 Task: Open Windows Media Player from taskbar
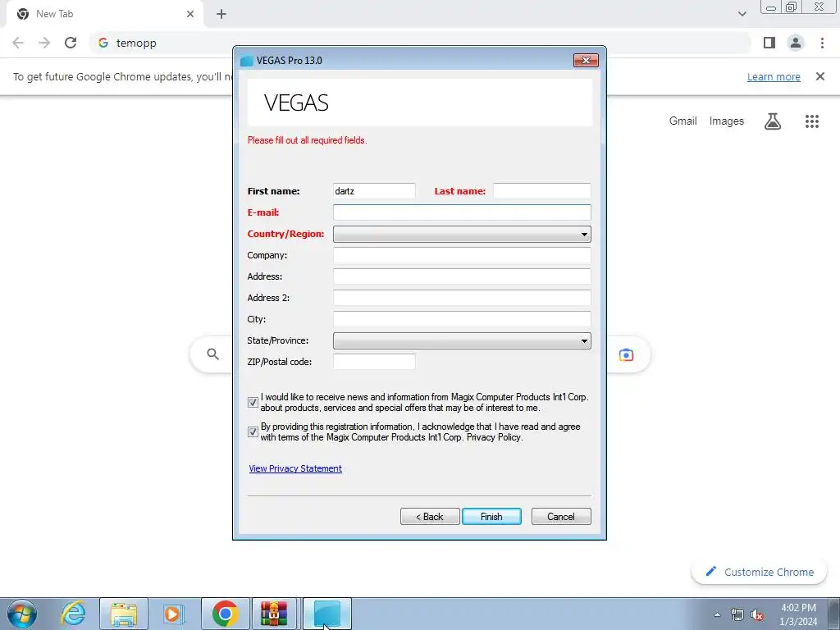[174, 614]
